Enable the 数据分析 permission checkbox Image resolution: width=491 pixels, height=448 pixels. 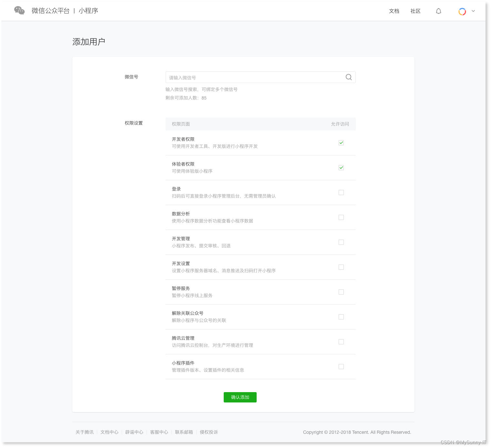(341, 217)
